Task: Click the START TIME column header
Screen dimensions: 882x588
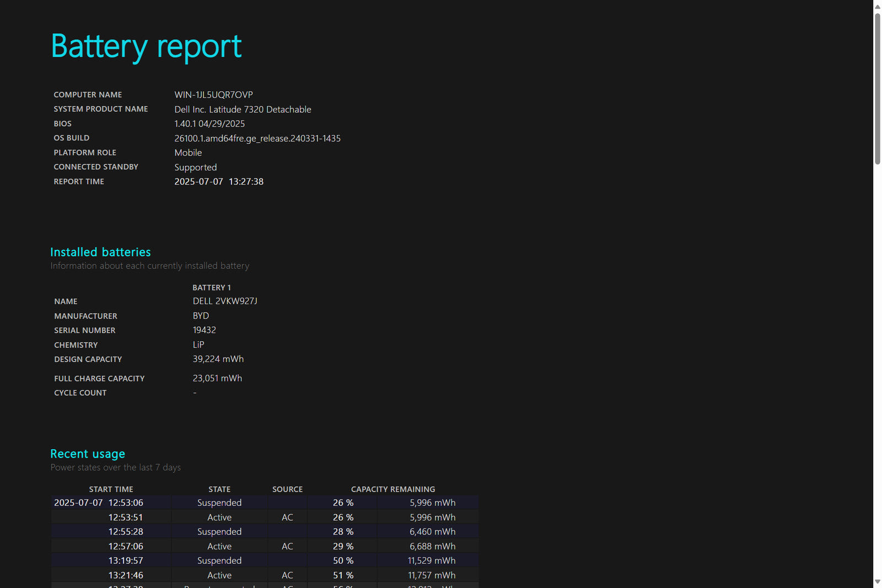Action: pos(111,489)
